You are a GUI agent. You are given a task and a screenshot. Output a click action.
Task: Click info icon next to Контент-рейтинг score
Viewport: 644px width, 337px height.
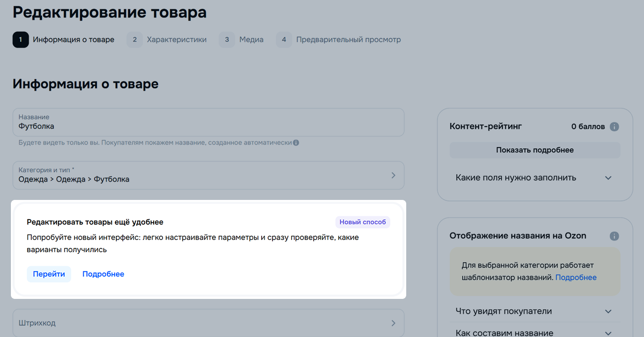pyautogui.click(x=614, y=127)
